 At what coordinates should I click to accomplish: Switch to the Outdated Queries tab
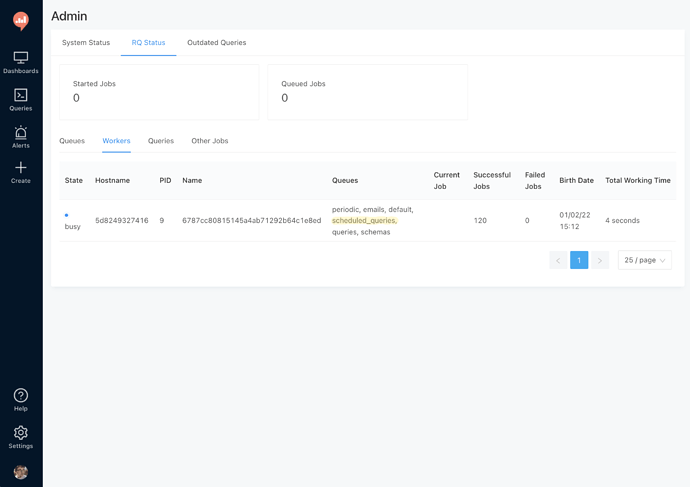tap(217, 43)
